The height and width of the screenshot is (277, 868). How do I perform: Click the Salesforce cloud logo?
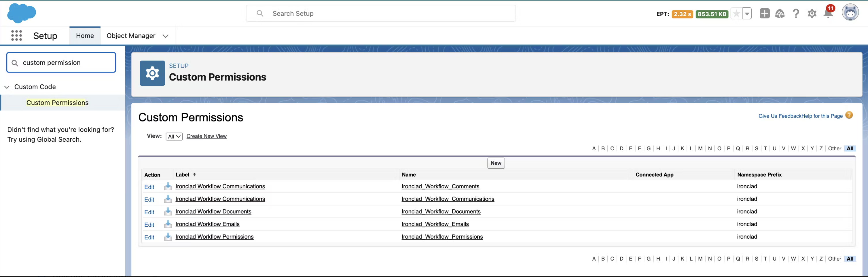22,13
